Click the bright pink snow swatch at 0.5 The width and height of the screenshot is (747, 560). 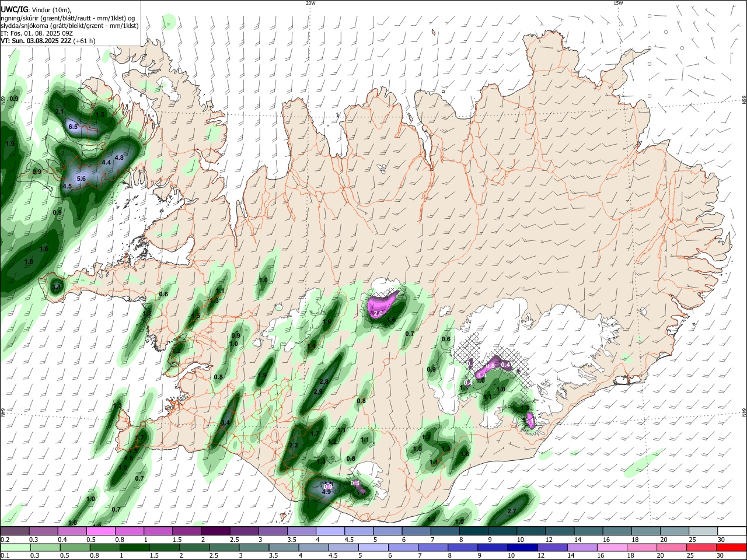coord(100,531)
